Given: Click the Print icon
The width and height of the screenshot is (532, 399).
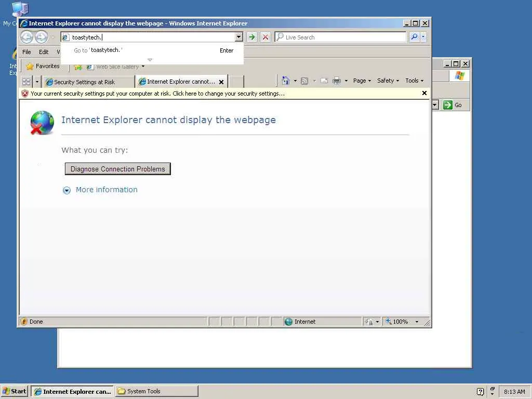Looking at the screenshot, I should 337,81.
